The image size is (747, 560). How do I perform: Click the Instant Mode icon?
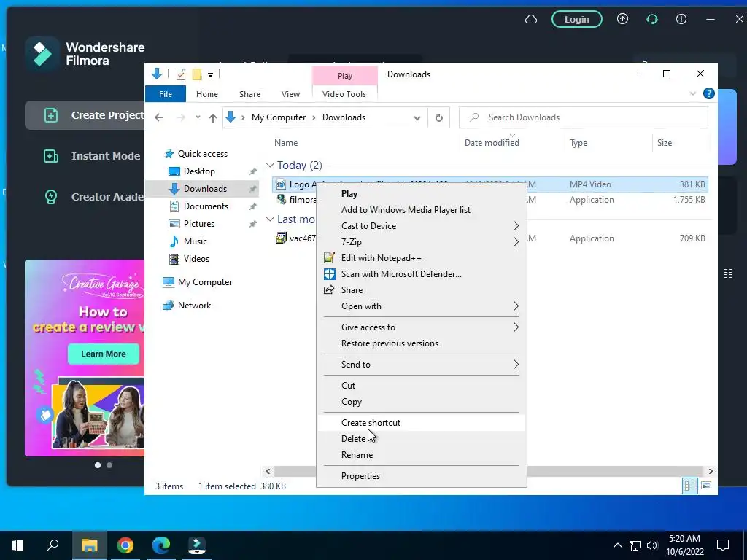(x=51, y=156)
